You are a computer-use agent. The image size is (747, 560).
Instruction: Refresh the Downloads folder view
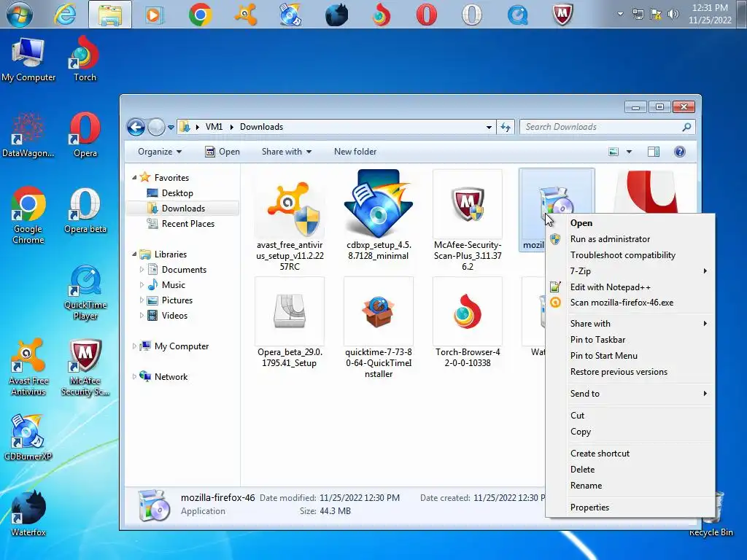click(x=506, y=127)
